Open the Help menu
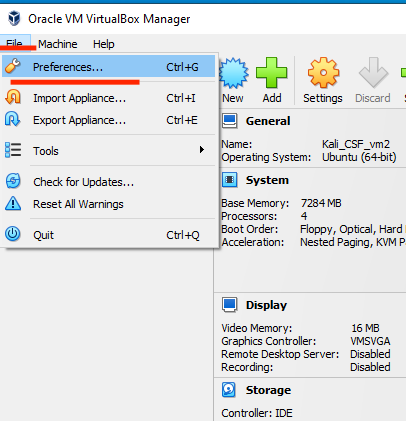 (x=104, y=44)
